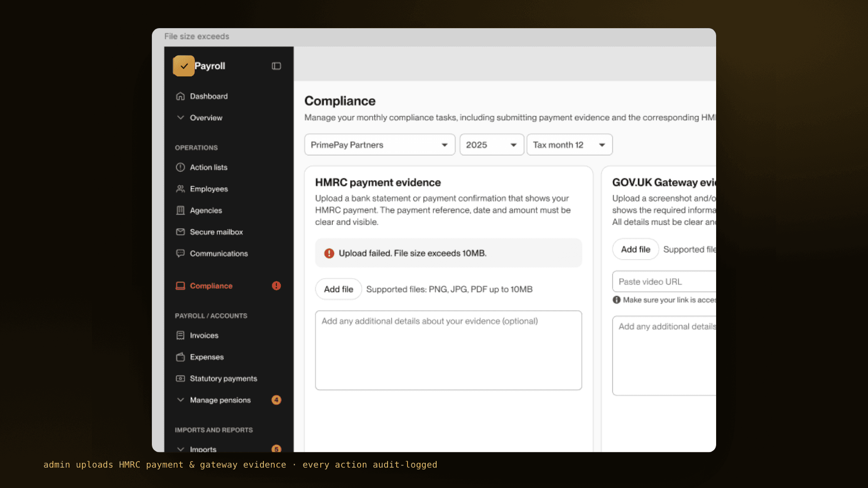Click the info icon next to link accessibility note
This screenshot has height=488, width=868.
[x=617, y=300]
